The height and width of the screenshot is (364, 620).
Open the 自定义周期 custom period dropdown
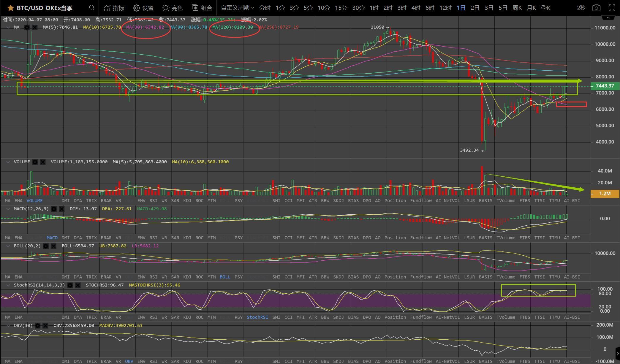(x=237, y=8)
